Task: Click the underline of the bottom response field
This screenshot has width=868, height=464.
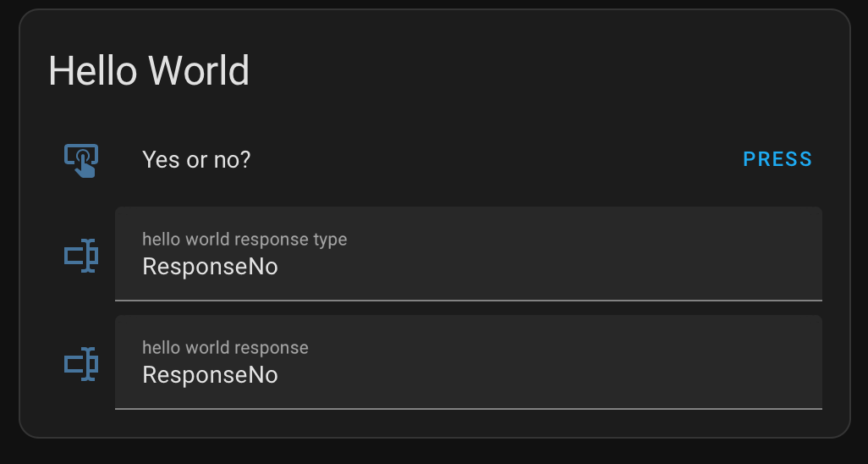Action: 469,409
